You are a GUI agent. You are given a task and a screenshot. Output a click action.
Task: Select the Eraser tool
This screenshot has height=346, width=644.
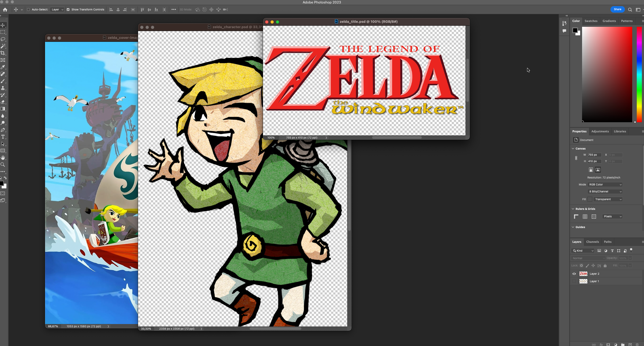3,102
